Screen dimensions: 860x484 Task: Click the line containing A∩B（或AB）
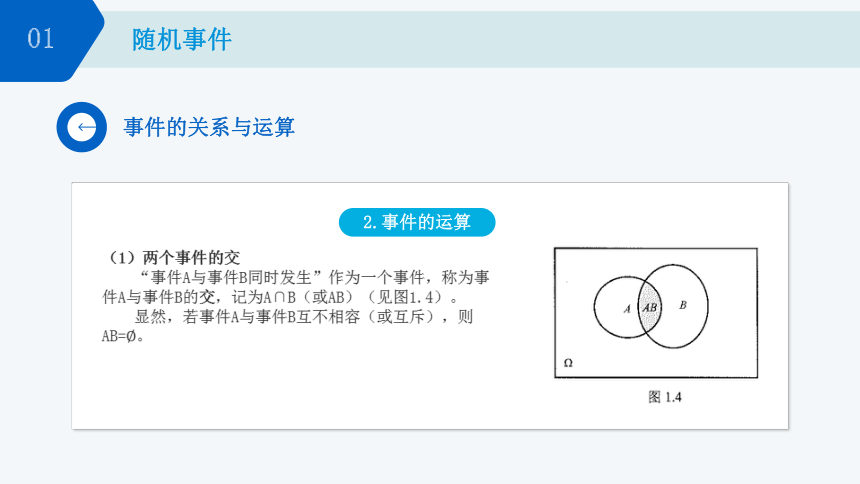[x=281, y=297]
